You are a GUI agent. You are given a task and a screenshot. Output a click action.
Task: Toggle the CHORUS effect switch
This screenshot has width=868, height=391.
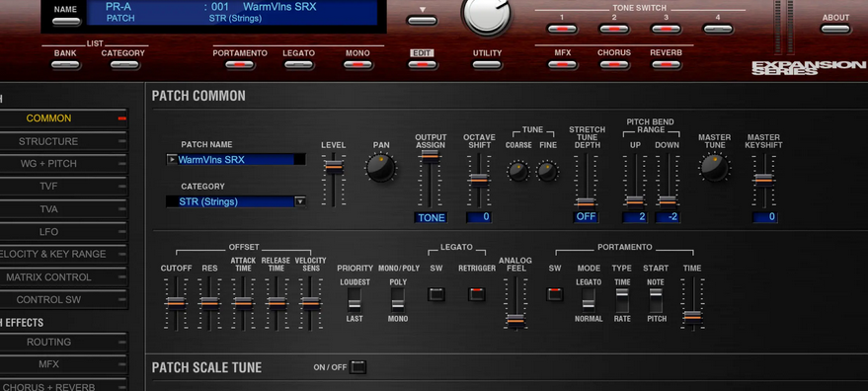[x=614, y=65]
